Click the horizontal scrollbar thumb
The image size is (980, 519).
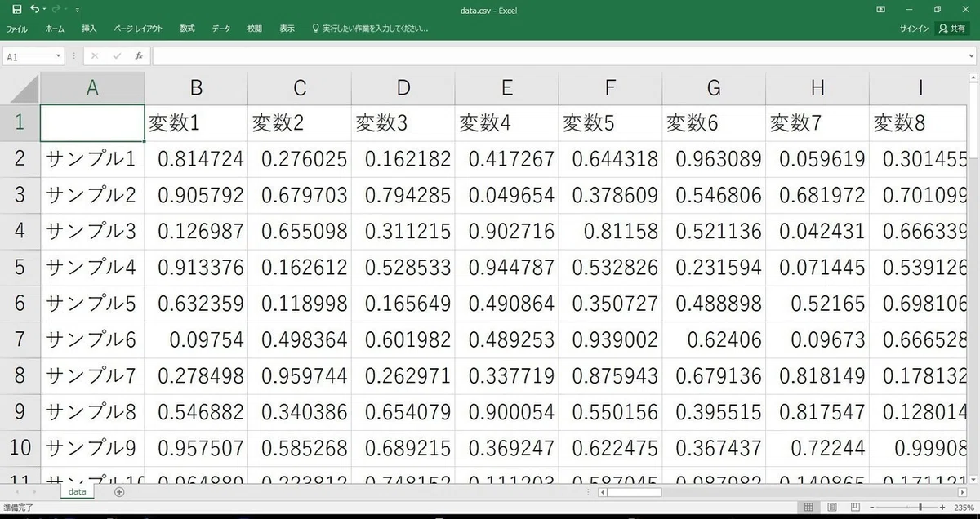[634, 492]
